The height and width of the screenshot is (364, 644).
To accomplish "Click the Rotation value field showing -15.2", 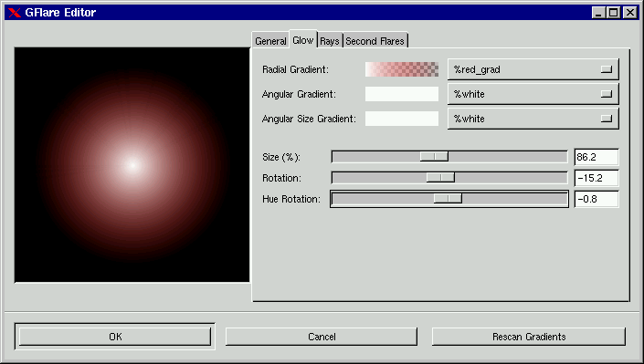I will point(596,178).
